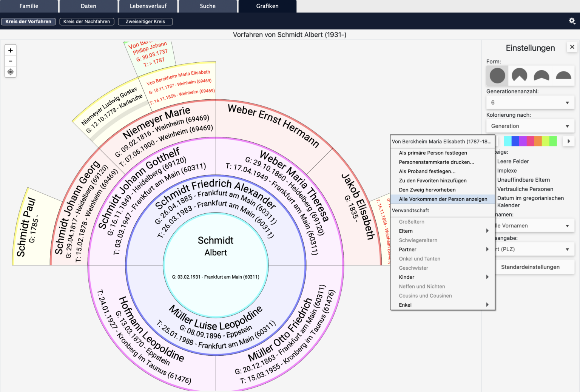
Task: Select the full circle form shape
Action: [497, 75]
